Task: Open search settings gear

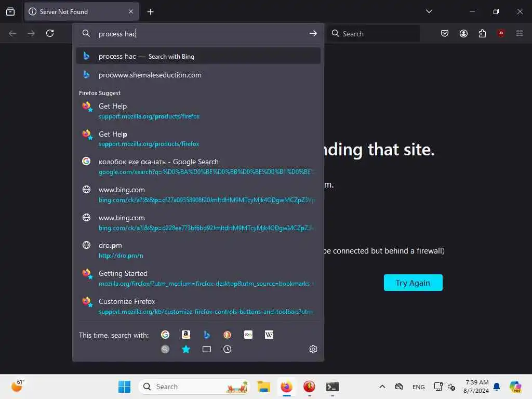Action: coord(313,349)
